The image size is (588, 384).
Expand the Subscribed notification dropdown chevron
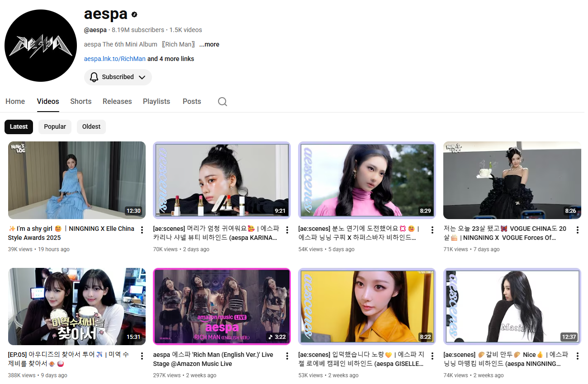142,77
